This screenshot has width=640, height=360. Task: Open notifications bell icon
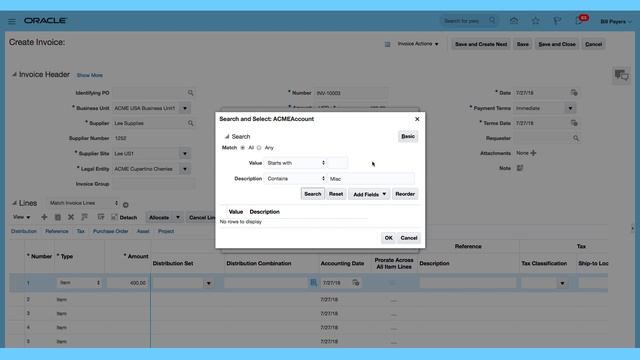click(x=580, y=20)
